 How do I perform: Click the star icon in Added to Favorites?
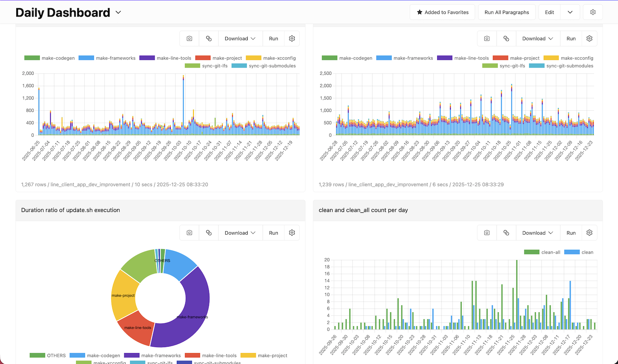(419, 12)
